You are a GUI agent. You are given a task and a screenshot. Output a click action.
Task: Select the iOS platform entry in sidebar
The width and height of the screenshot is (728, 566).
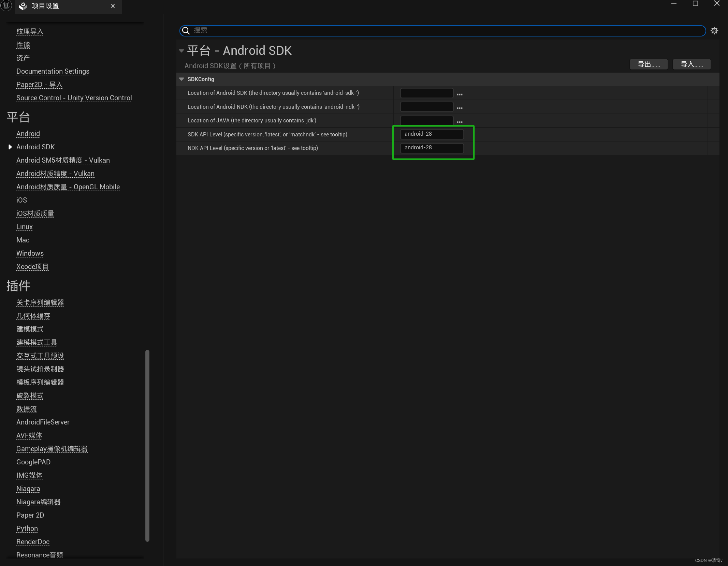coord(21,200)
